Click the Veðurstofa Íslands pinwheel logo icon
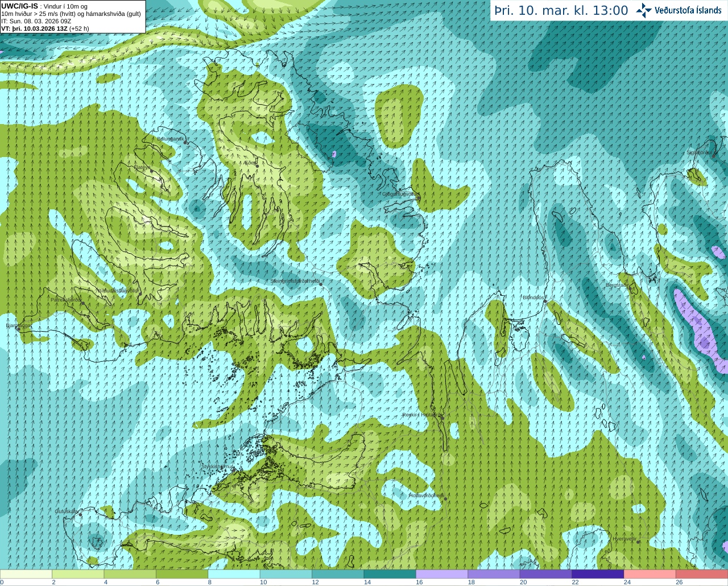 [644, 10]
